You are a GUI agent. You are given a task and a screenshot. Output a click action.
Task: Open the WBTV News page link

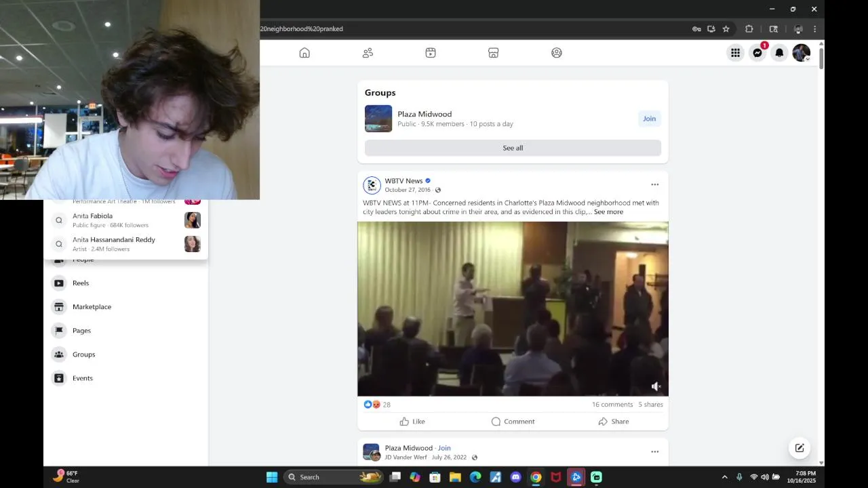coord(403,181)
